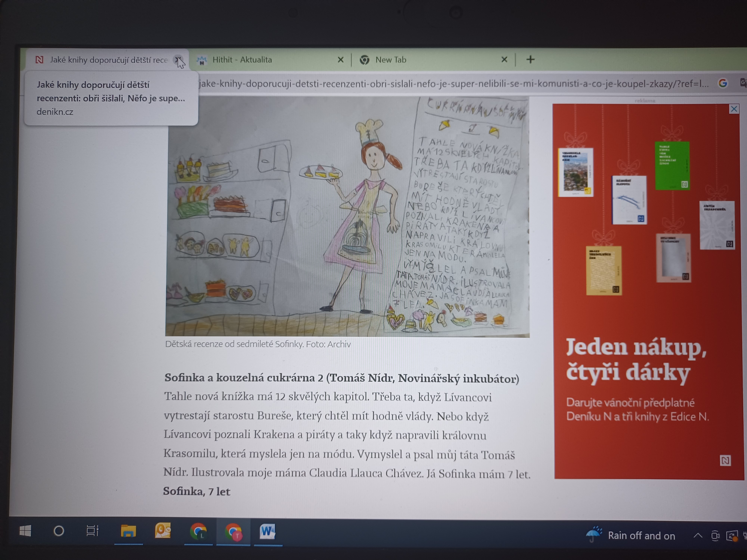Click Sofinka's drawn review image

[x=347, y=216]
